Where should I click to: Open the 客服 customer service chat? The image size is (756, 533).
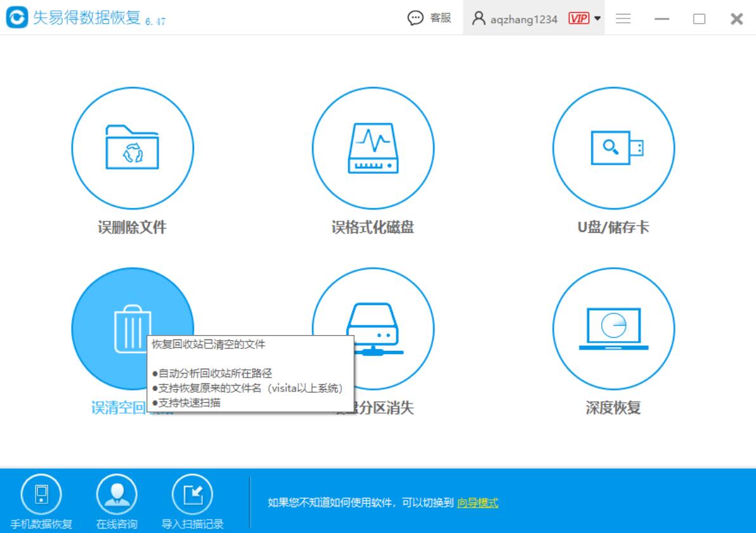point(441,18)
